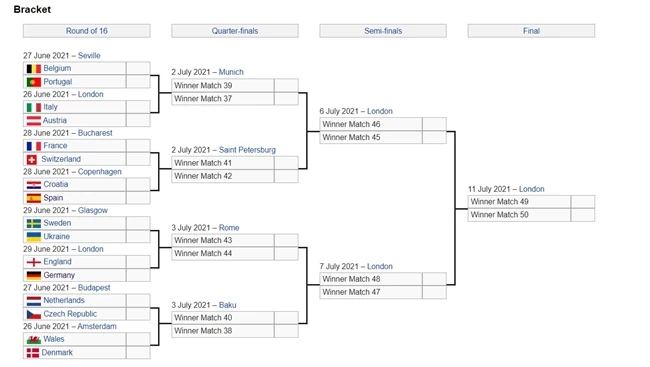Click the Sweden flag icon

coord(34,224)
